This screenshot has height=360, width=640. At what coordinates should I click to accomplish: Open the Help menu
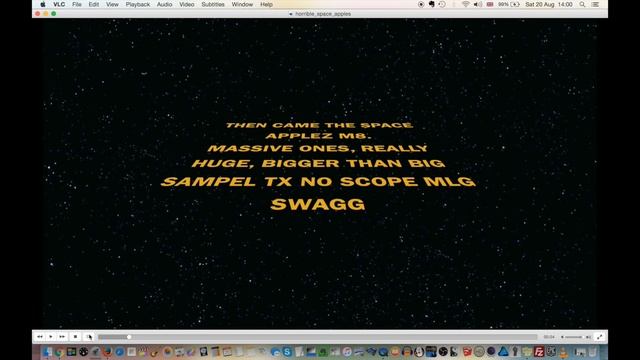266,4
